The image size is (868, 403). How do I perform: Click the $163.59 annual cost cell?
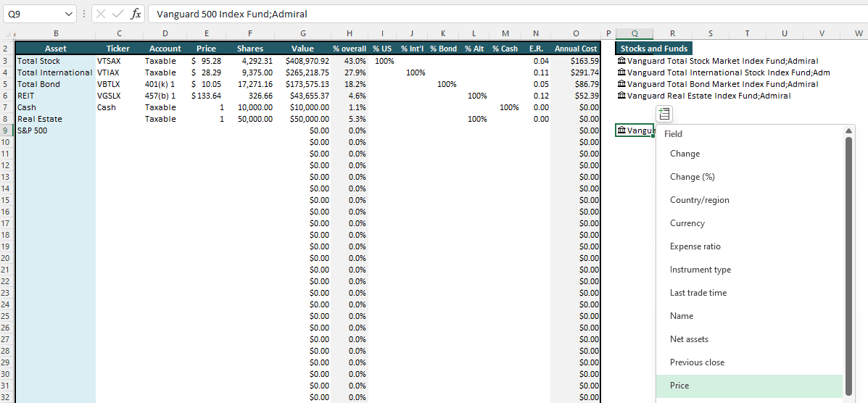(576, 61)
